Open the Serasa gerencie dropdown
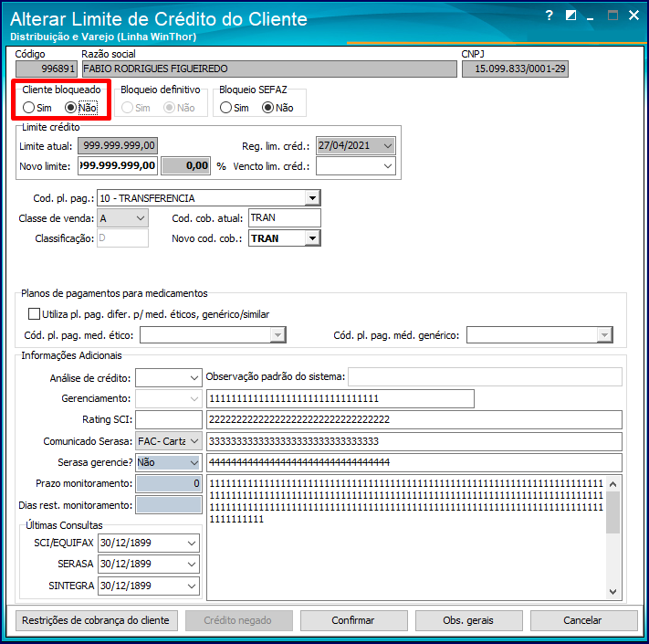This screenshot has height=644, width=649. [194, 462]
